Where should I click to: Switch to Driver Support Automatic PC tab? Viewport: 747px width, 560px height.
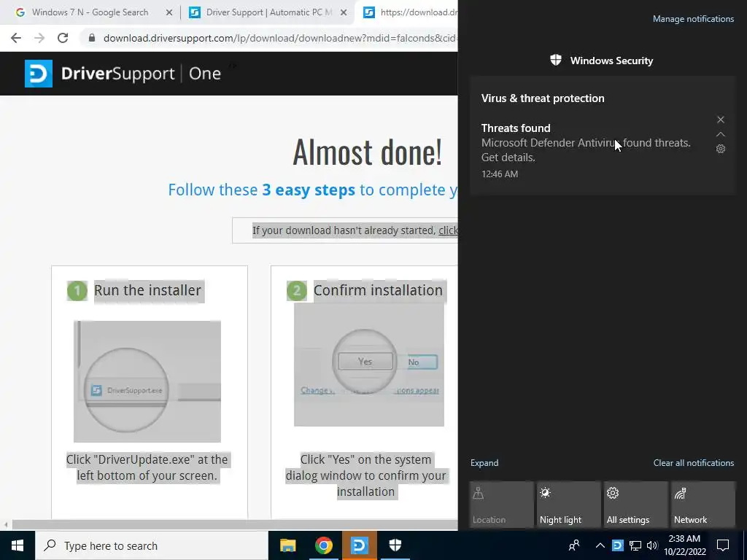tap(268, 12)
